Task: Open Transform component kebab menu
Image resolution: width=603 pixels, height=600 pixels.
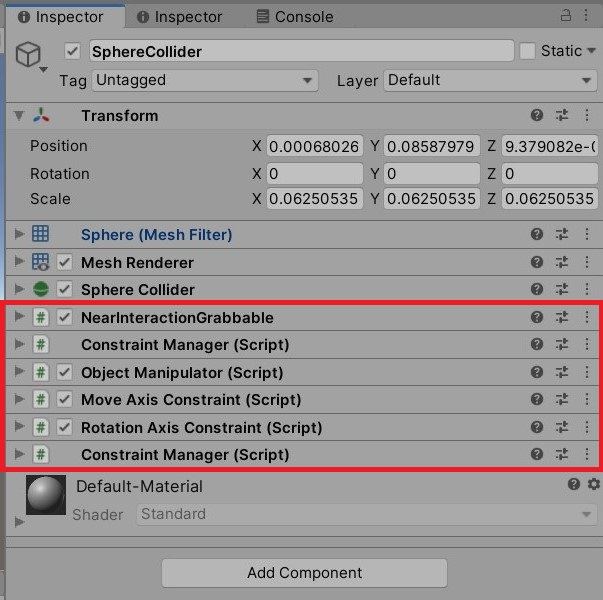Action: [x=587, y=115]
